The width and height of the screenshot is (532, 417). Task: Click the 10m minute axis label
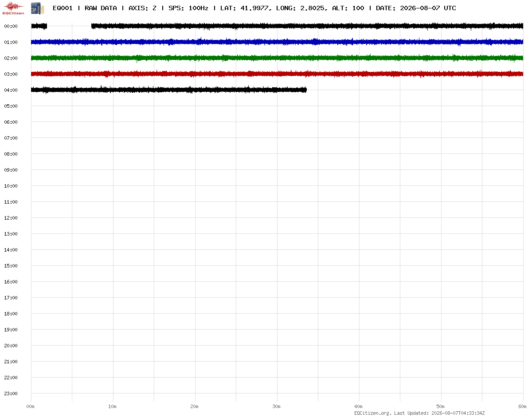pyautogui.click(x=113, y=406)
